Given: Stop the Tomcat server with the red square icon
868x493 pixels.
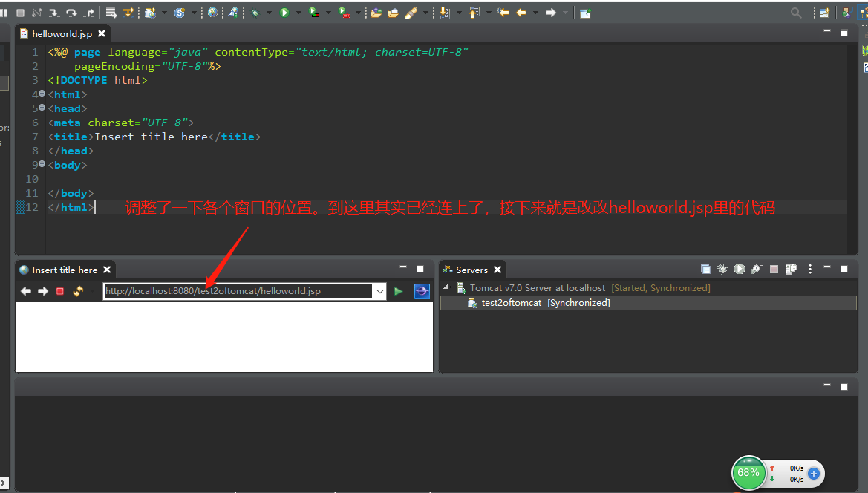Looking at the screenshot, I should pyautogui.click(x=774, y=269).
